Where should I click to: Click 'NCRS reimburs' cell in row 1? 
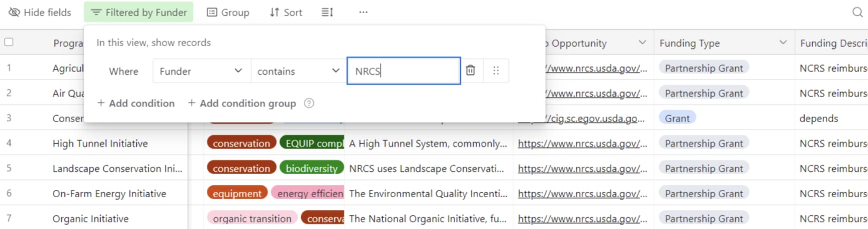(x=832, y=68)
